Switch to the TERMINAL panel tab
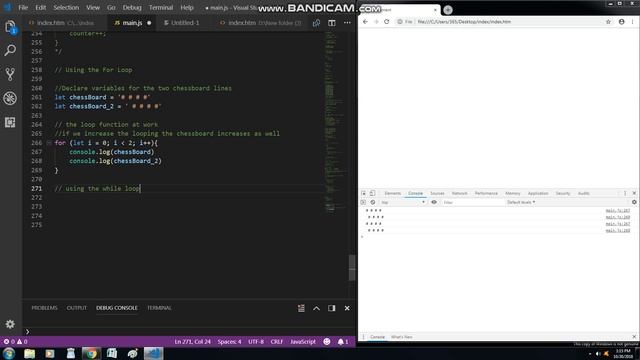Viewport: 640px width, 360px height. [159, 308]
